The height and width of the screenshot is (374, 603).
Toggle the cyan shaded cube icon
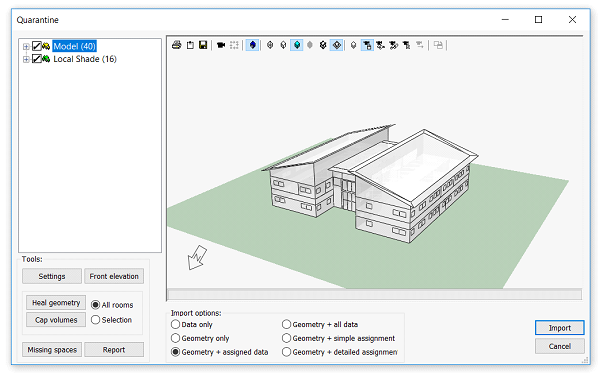click(297, 45)
